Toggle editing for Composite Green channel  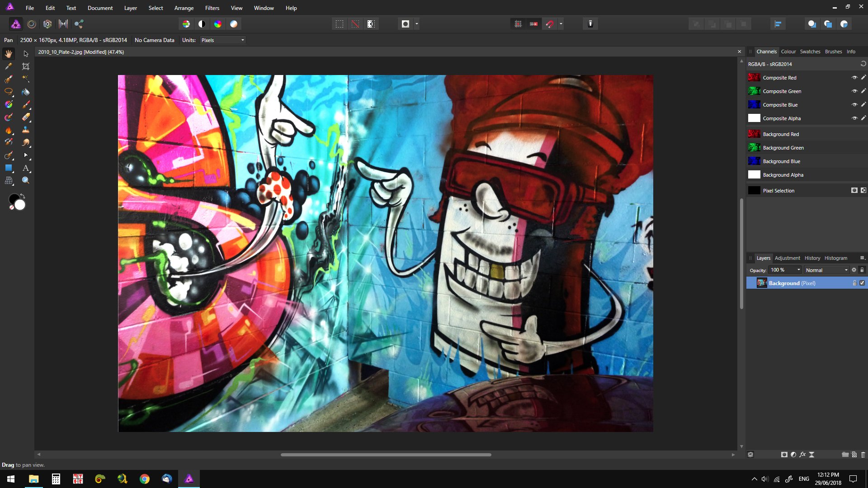863,91
